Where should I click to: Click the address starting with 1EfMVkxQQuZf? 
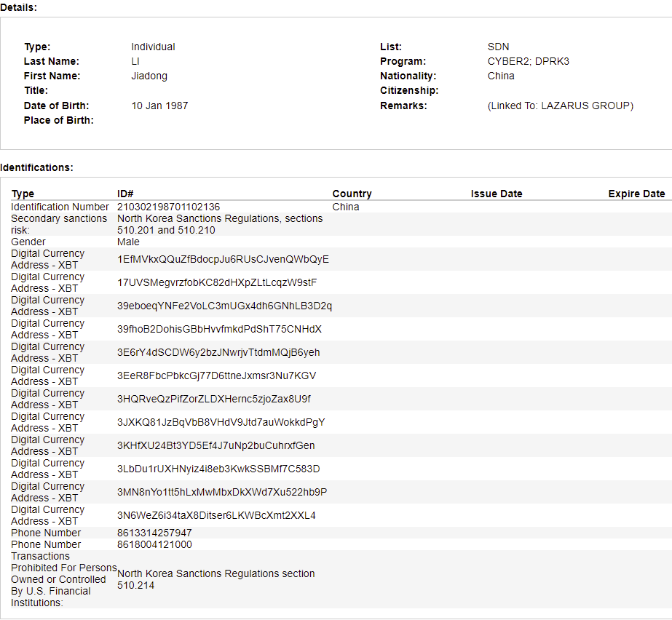[223, 259]
